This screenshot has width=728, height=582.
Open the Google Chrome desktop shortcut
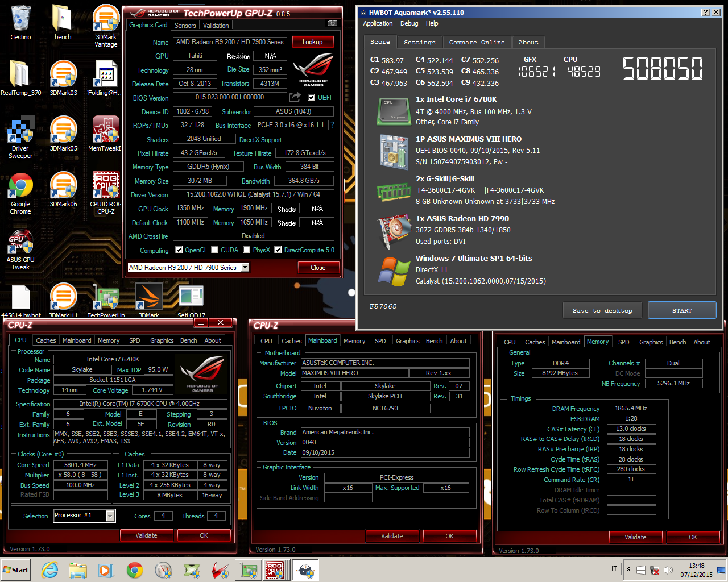point(20,193)
